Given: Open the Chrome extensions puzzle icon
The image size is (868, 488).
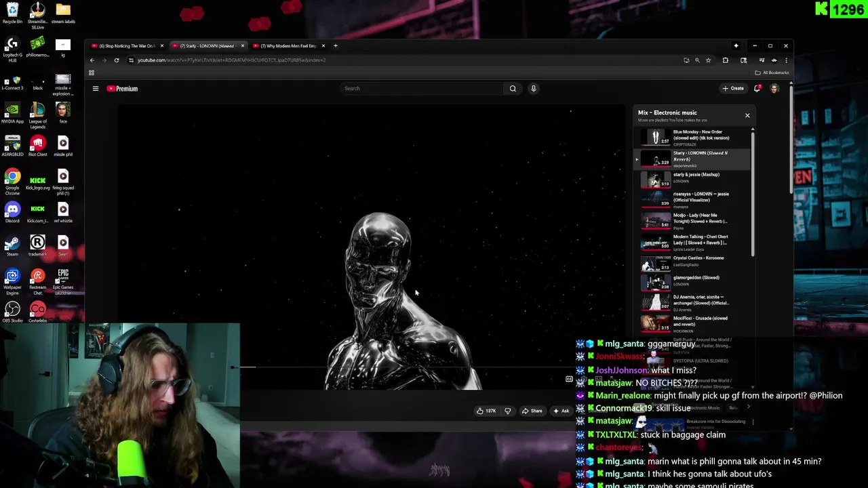Looking at the screenshot, I should coord(726,60).
